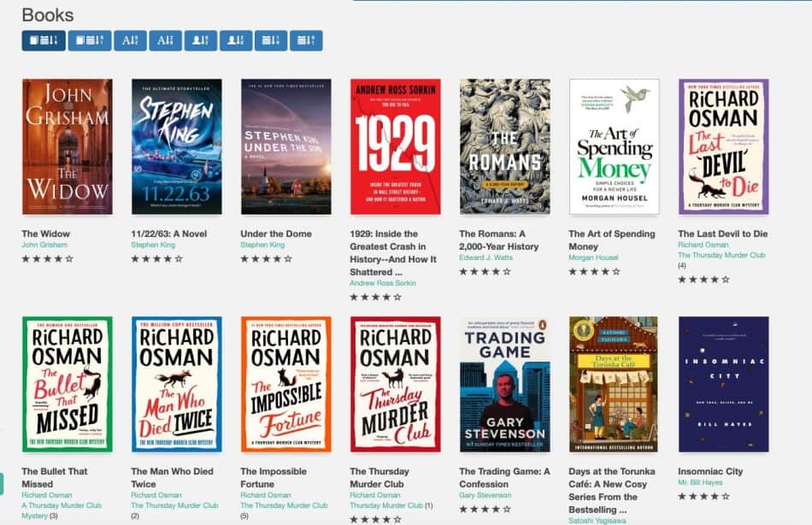Sort books by reverse default order icon

pyautogui.click(x=90, y=39)
